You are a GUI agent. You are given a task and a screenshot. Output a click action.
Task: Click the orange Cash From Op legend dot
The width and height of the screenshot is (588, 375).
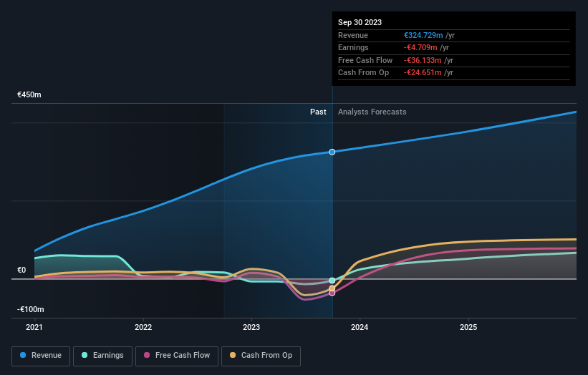[233, 355]
